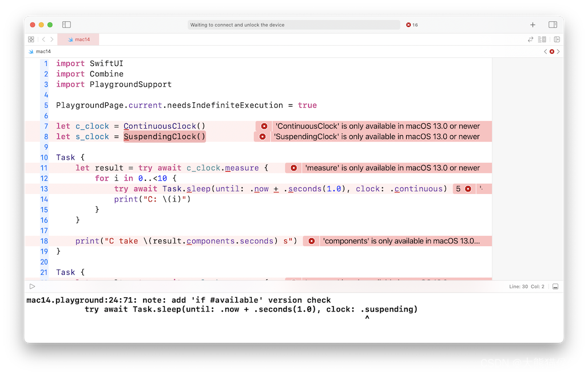The height and width of the screenshot is (375, 588).
Task: Add editor on right icon
Action: (x=557, y=40)
